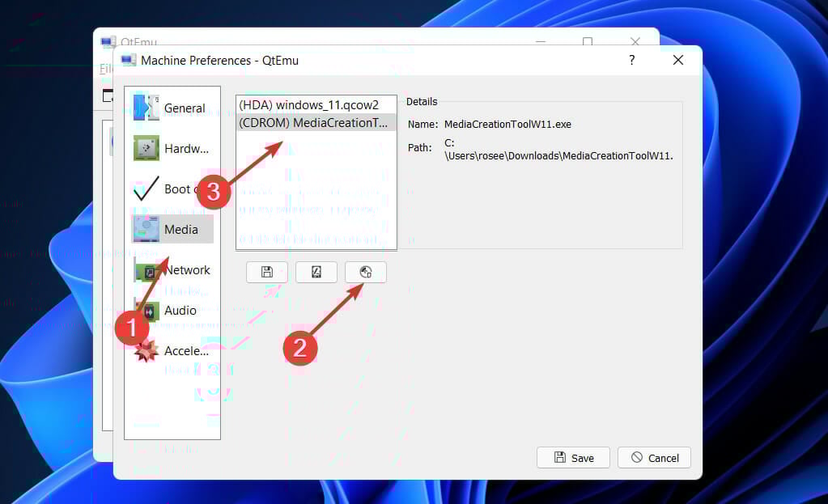Click the hard disk media button
Screen dimensions: 828x504
[316, 273]
